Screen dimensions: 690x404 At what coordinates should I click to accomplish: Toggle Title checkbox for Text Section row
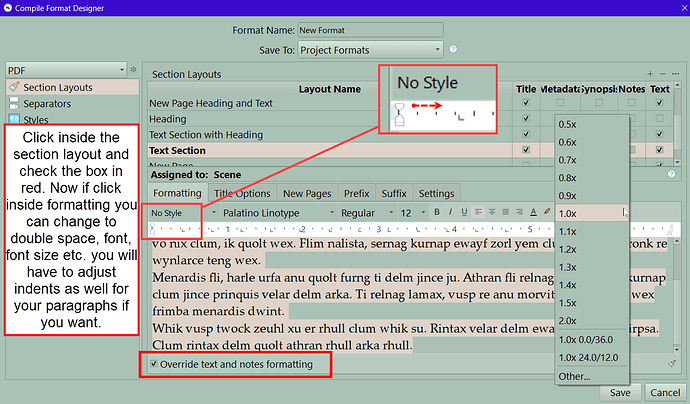pyautogui.click(x=525, y=150)
